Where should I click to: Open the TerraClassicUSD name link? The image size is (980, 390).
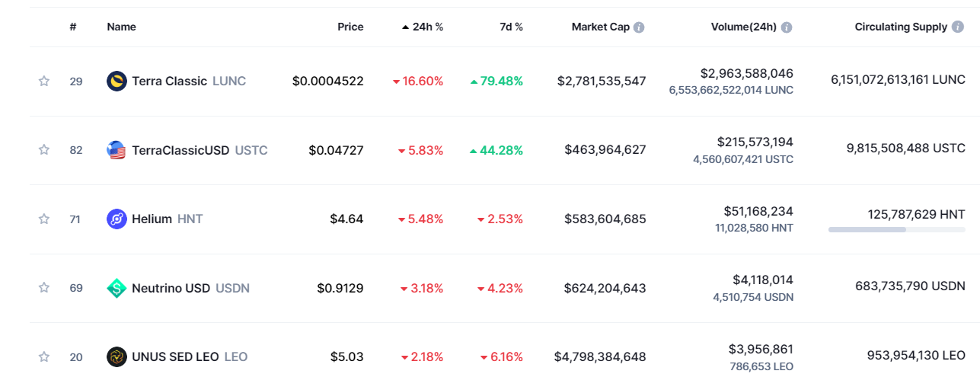(180, 150)
